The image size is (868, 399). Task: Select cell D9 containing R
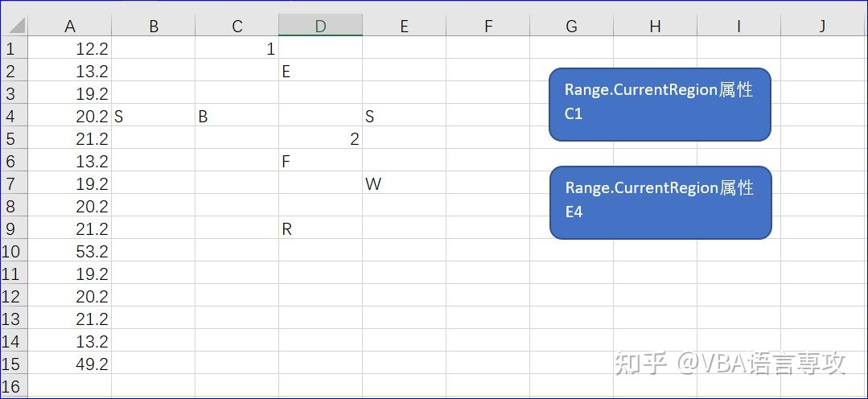pyautogui.click(x=320, y=229)
